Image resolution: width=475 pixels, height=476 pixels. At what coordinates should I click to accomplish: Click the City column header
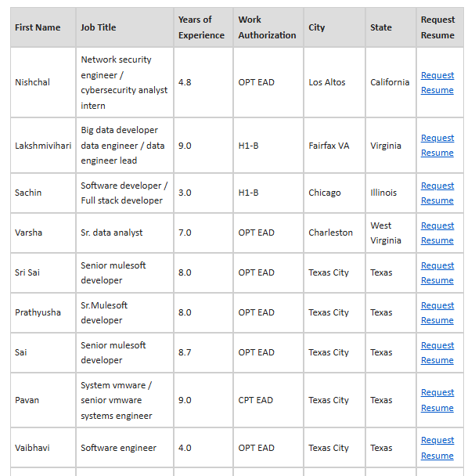tap(317, 27)
